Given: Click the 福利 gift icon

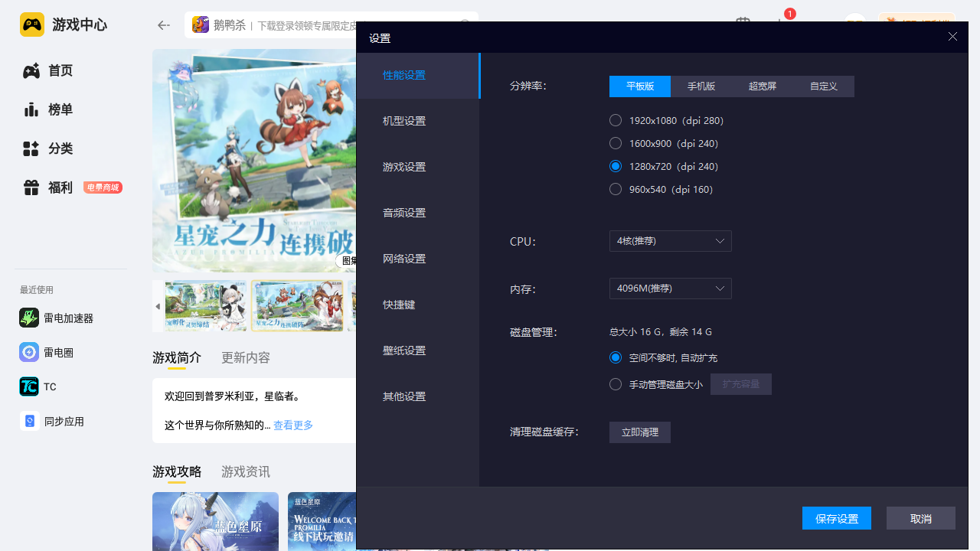Looking at the screenshot, I should coord(31,187).
